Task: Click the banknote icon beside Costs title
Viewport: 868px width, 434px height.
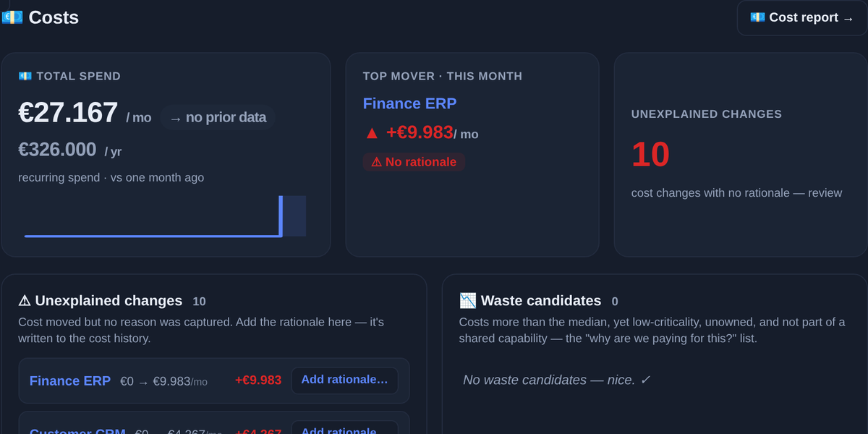Action: click(12, 17)
